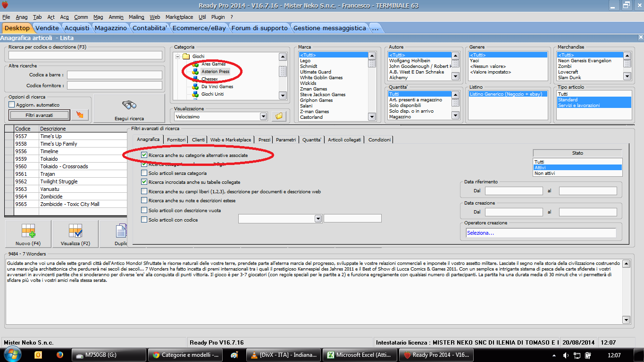This screenshot has width=644, height=362.
Task: Open the folder icon beside Visualizzazione
Action: pyautogui.click(x=278, y=116)
